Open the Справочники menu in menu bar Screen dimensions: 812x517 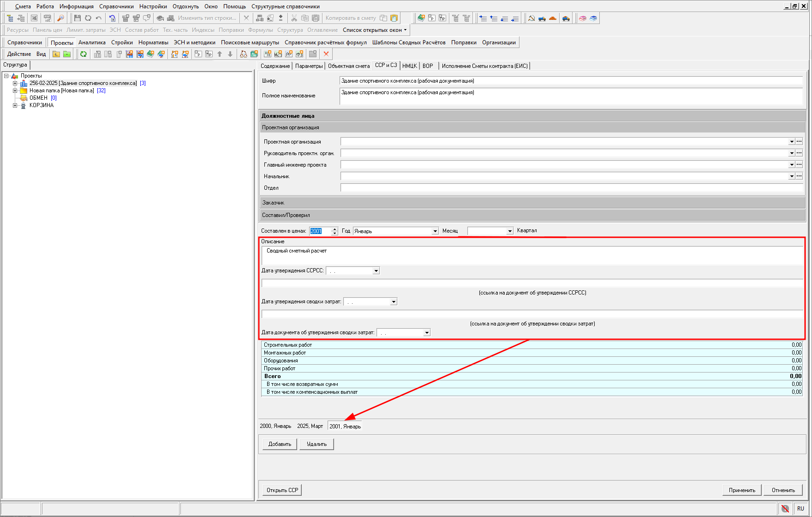coord(116,6)
